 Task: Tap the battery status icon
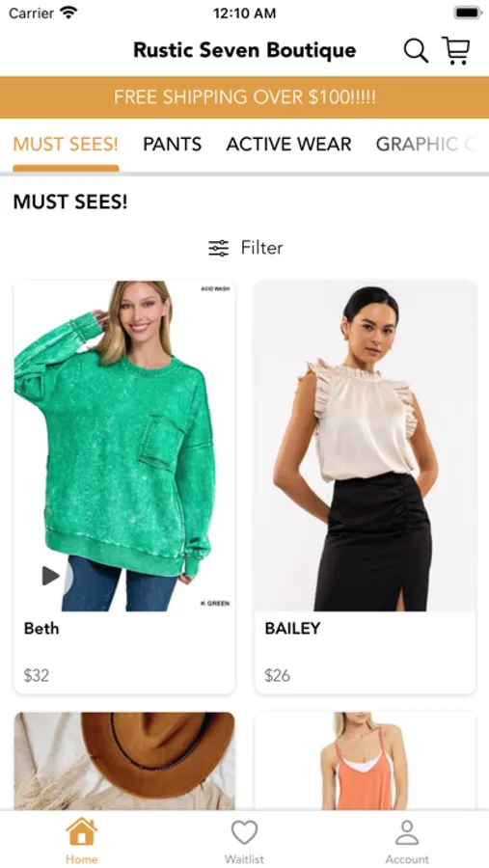[x=468, y=13]
